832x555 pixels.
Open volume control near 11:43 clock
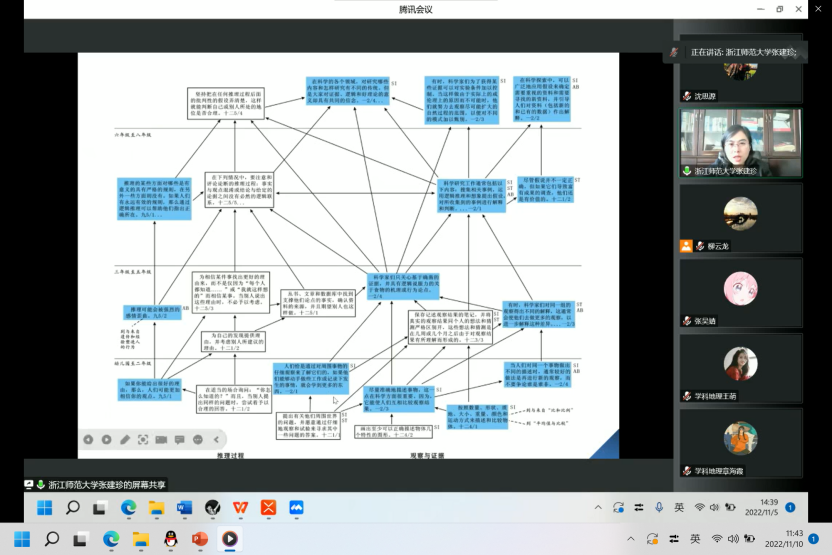click(733, 539)
